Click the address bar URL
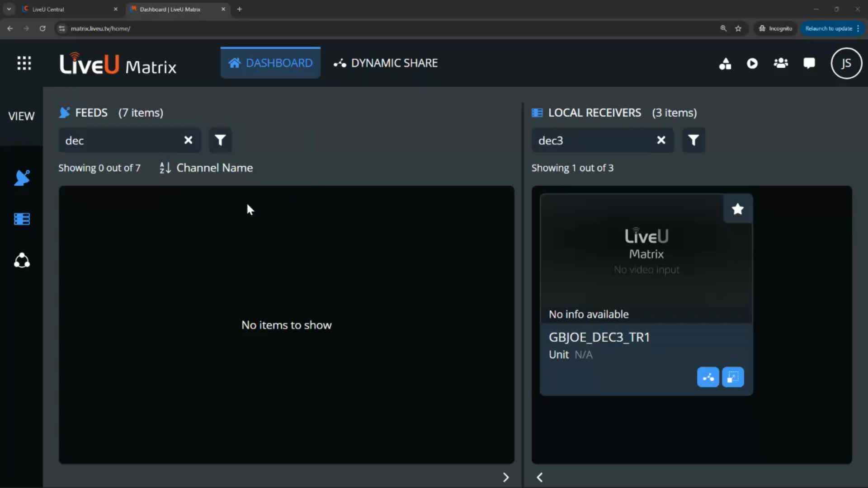 tap(100, 28)
